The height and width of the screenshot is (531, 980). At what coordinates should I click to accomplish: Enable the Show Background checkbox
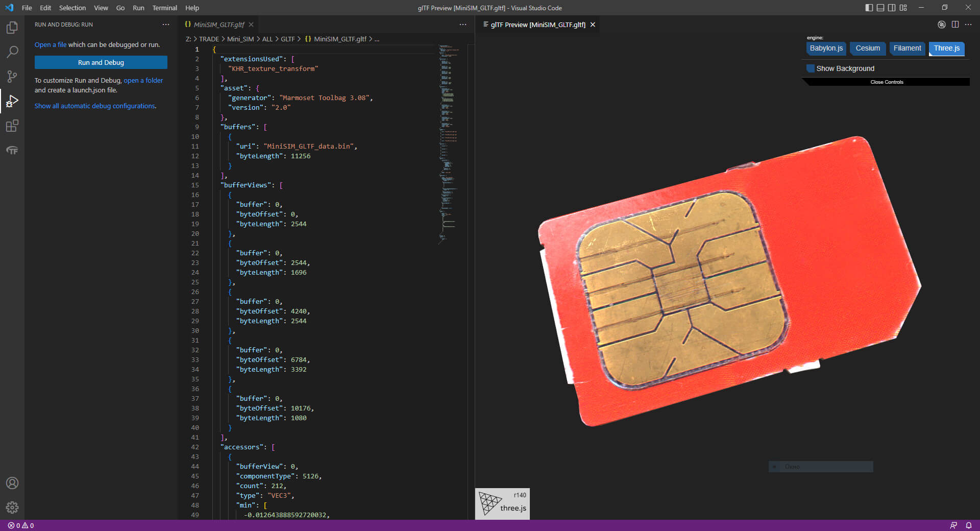click(x=811, y=68)
